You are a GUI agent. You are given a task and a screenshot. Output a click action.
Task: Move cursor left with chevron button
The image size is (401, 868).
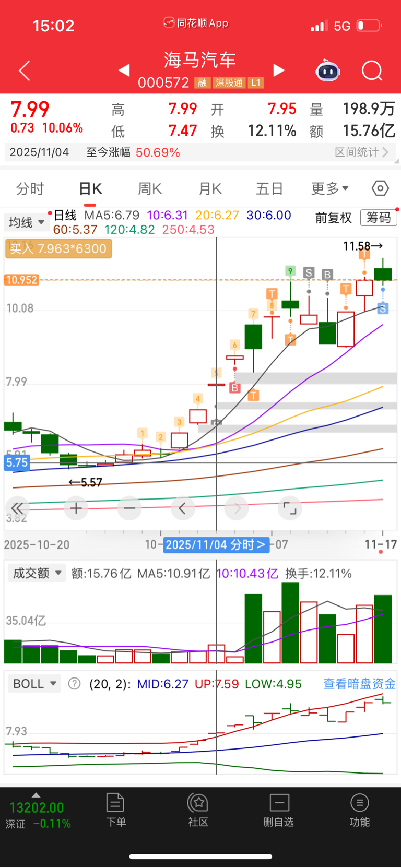[183, 508]
